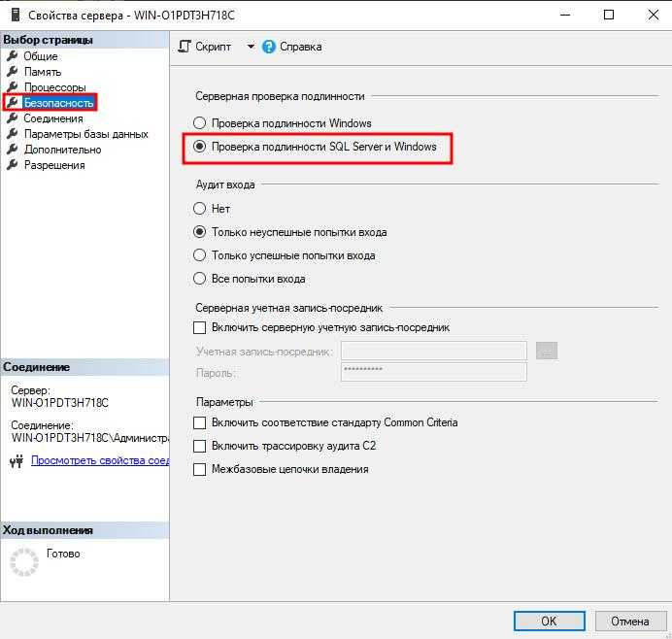Click the server icon in title bar
The height and width of the screenshot is (639, 672).
coord(16,15)
